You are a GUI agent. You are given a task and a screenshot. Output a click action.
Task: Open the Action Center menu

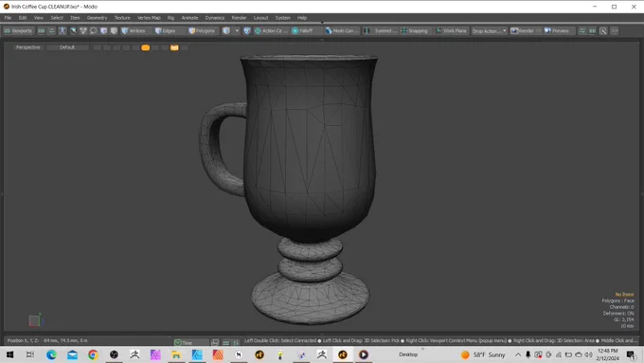point(271,31)
